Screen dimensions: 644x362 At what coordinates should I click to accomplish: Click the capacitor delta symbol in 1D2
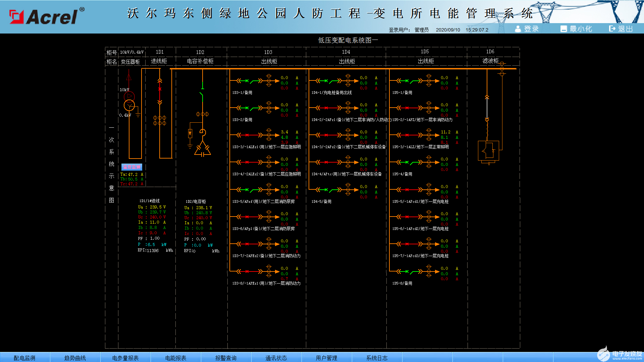tap(202, 149)
